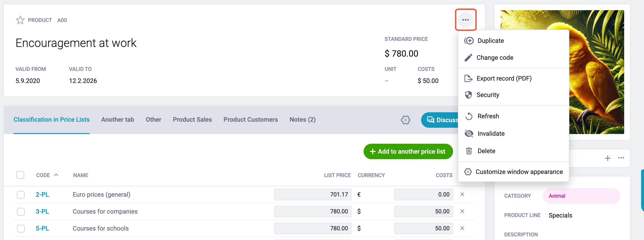
Task: Click the product code A00
Action: pyautogui.click(x=62, y=20)
